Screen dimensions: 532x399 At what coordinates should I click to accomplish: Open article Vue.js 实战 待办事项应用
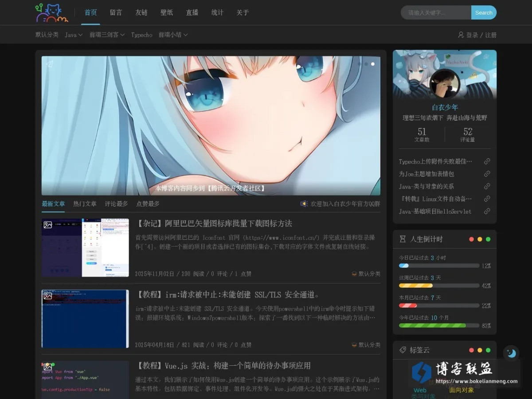tap(223, 366)
